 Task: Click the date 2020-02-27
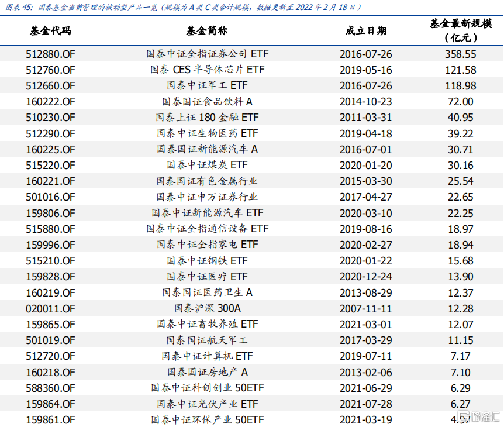coord(366,245)
